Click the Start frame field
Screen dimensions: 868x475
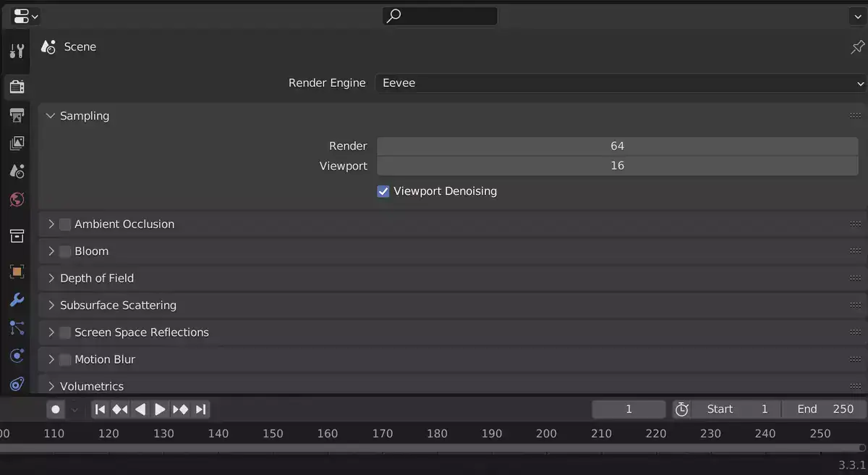[736, 410]
